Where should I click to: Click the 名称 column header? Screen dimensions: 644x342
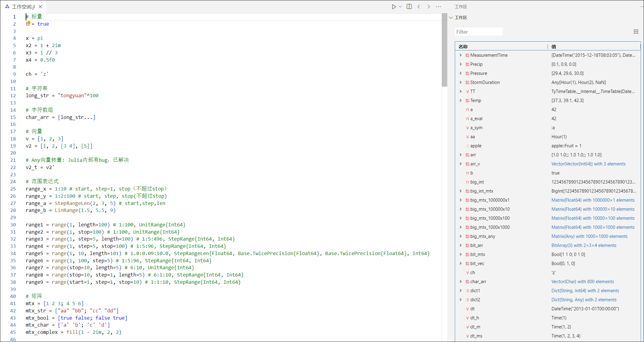tap(463, 46)
